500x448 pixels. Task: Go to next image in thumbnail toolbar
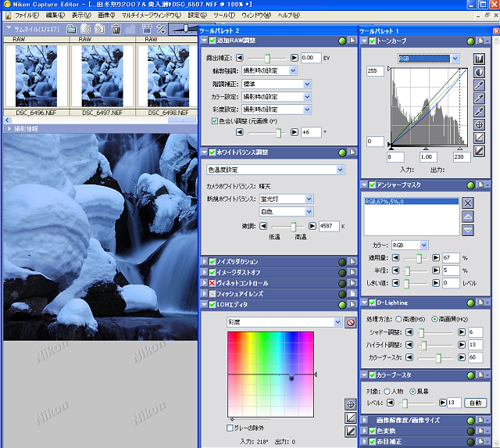pyautogui.click(x=99, y=30)
